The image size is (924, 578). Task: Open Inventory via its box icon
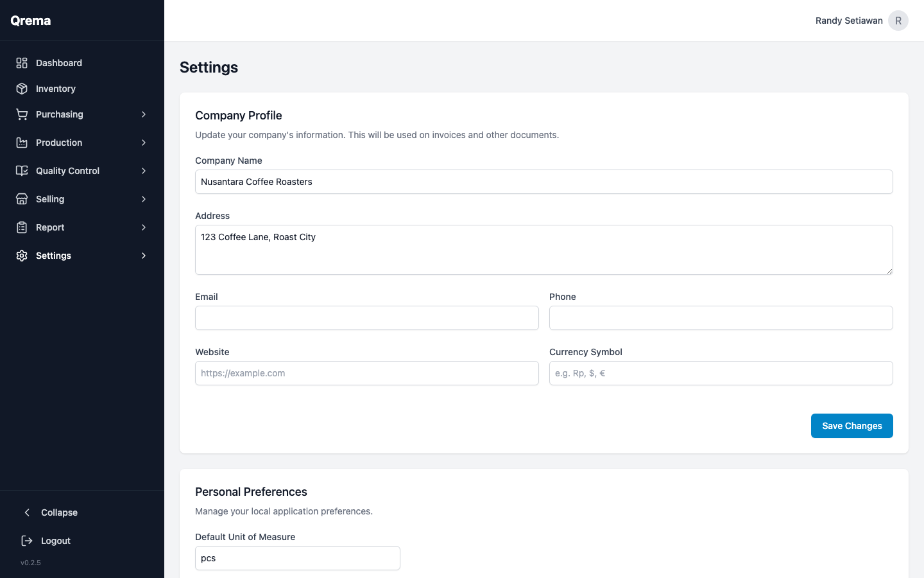coord(21,89)
